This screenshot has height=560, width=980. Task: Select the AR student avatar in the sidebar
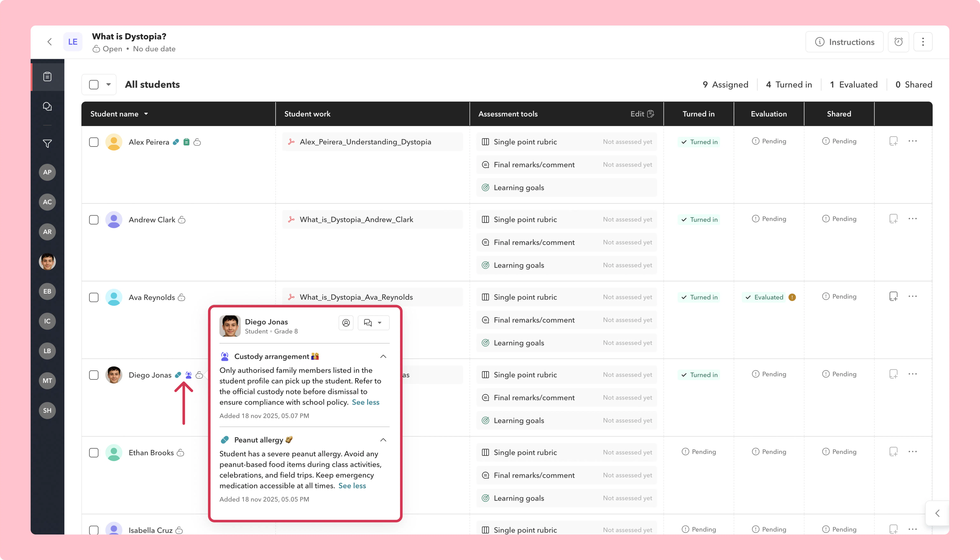click(x=47, y=232)
